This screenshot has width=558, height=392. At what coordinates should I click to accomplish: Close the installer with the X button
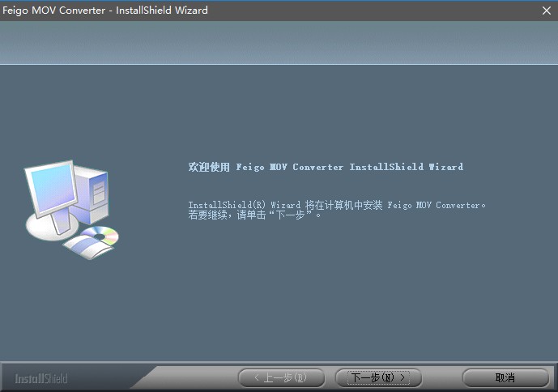point(547,11)
